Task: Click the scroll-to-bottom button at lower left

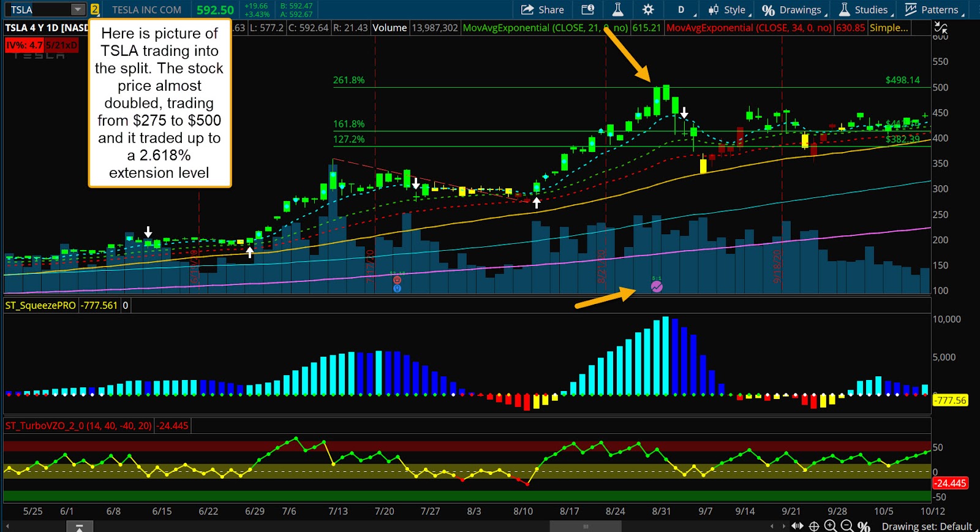Action: click(x=80, y=526)
